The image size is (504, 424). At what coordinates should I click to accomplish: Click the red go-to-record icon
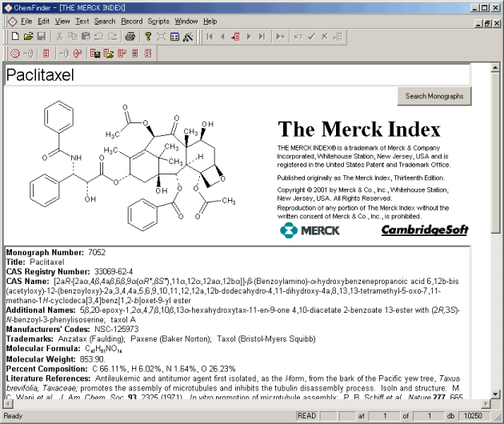point(235,36)
